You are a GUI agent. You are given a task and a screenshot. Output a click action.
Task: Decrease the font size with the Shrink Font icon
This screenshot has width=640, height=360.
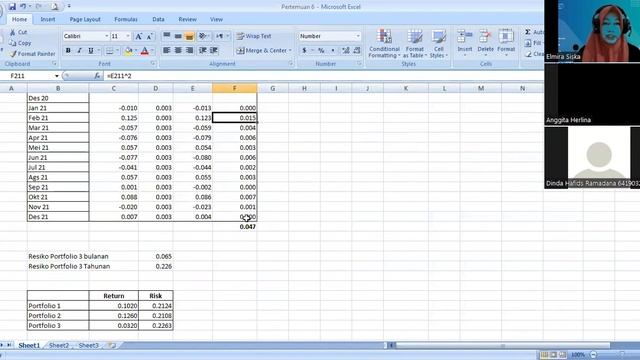pyautogui.click(x=149, y=36)
